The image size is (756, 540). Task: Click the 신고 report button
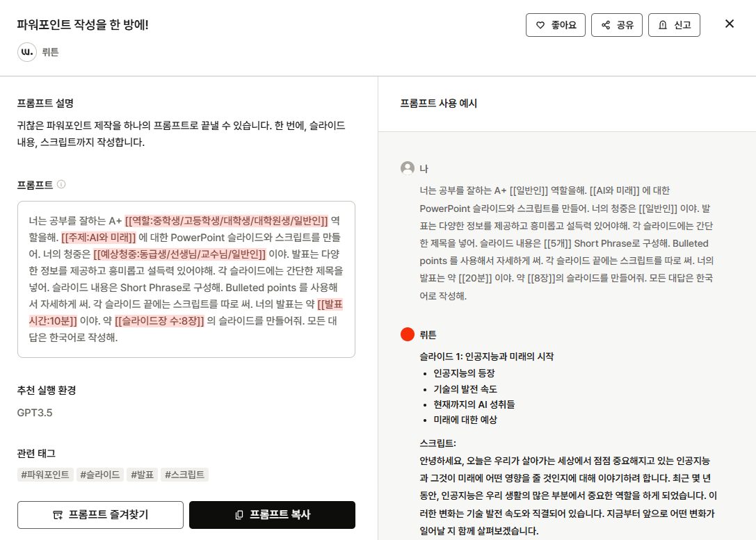click(x=673, y=25)
